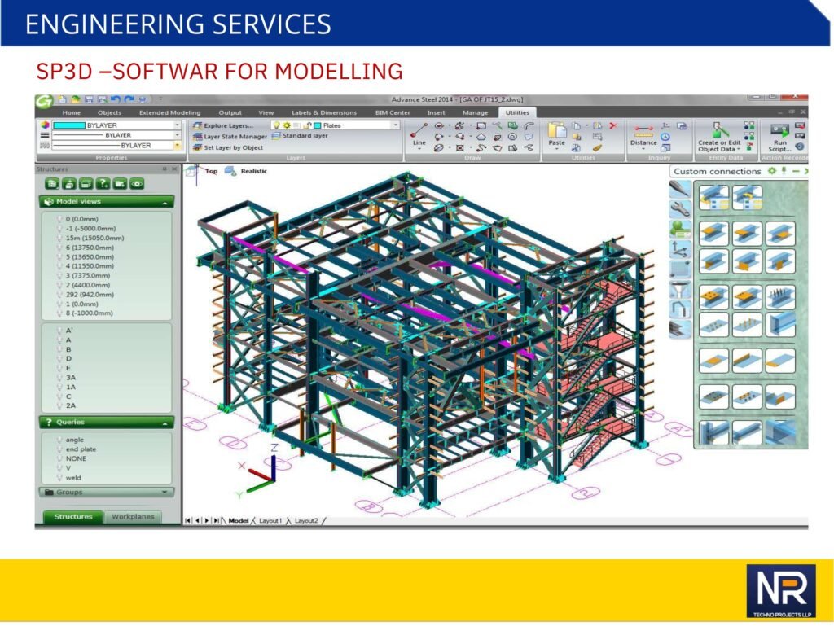The height and width of the screenshot is (644, 834).
Task: Click the Undo arrow in quick access toolbar
Action: pos(115,99)
